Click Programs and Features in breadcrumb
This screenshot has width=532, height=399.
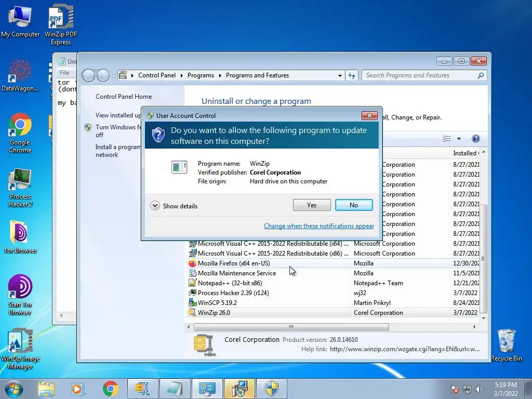click(x=257, y=75)
